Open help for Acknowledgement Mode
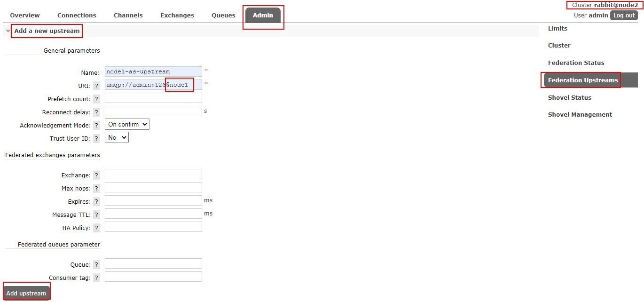This screenshot has height=302, width=644. coord(96,125)
